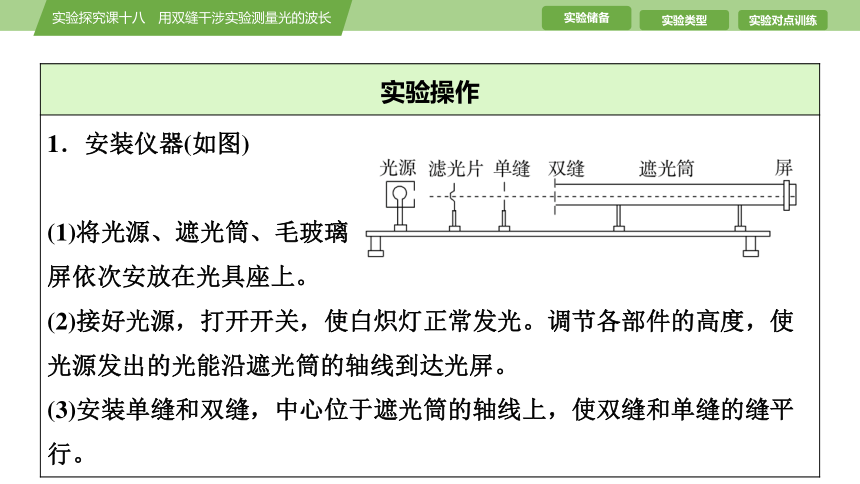Click the 遮光筒 label in the diagram
The width and height of the screenshot is (860, 484).
click(x=666, y=168)
